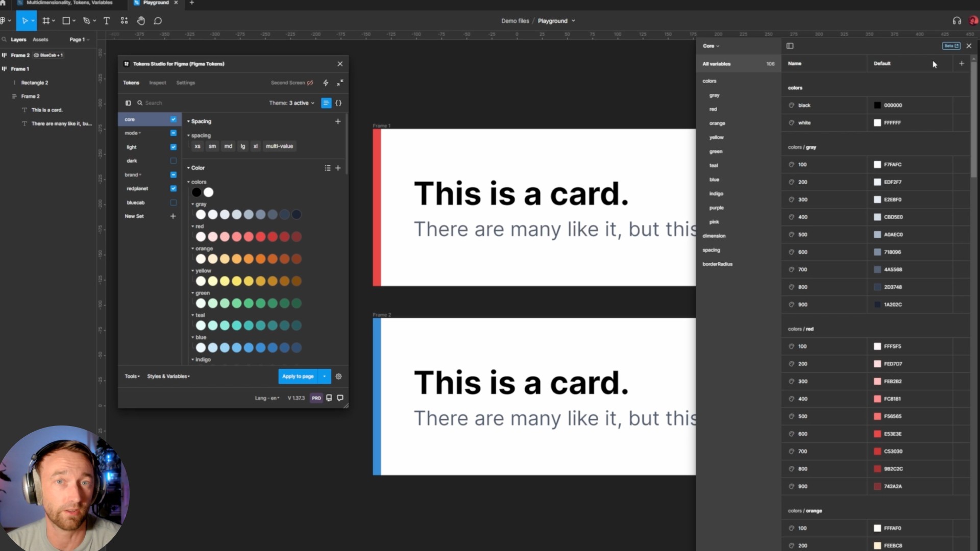Click the Apply to page button
The width and height of the screenshot is (980, 551).
point(298,377)
